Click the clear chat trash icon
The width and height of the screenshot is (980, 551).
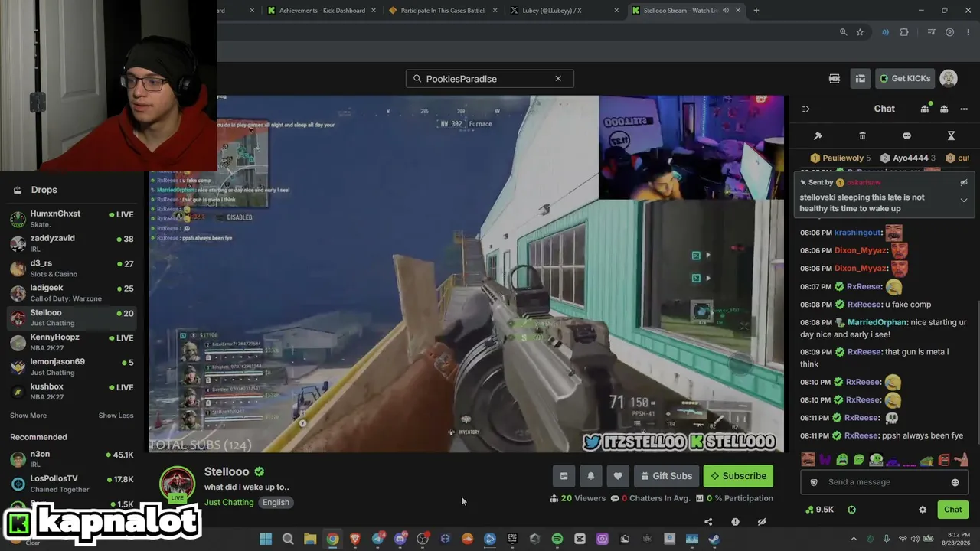pos(862,135)
